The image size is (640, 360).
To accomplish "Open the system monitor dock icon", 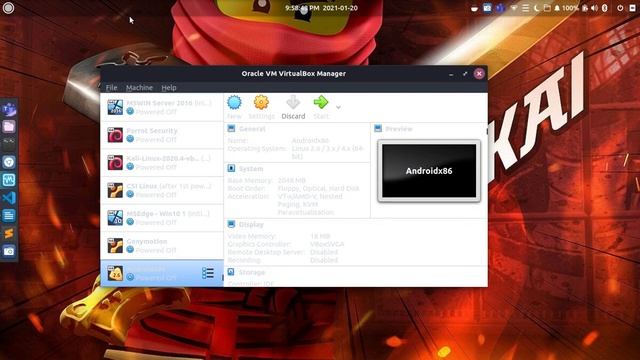I will click(x=9, y=180).
